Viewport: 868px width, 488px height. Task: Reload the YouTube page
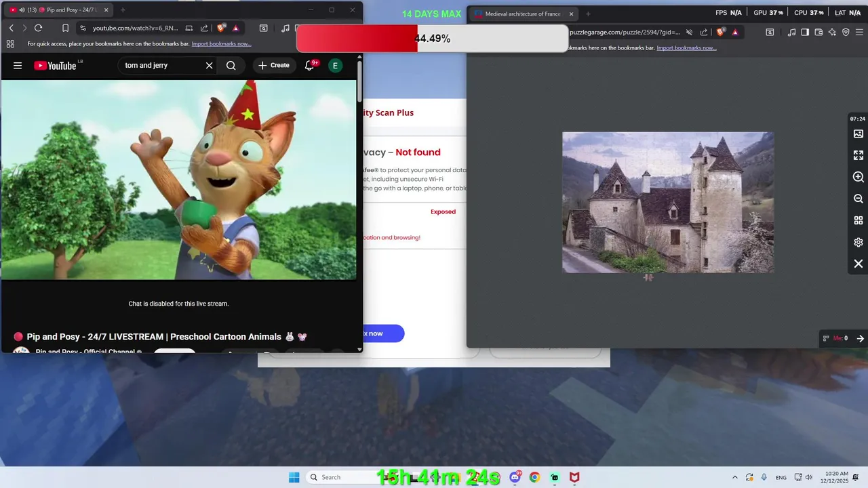[x=38, y=28]
